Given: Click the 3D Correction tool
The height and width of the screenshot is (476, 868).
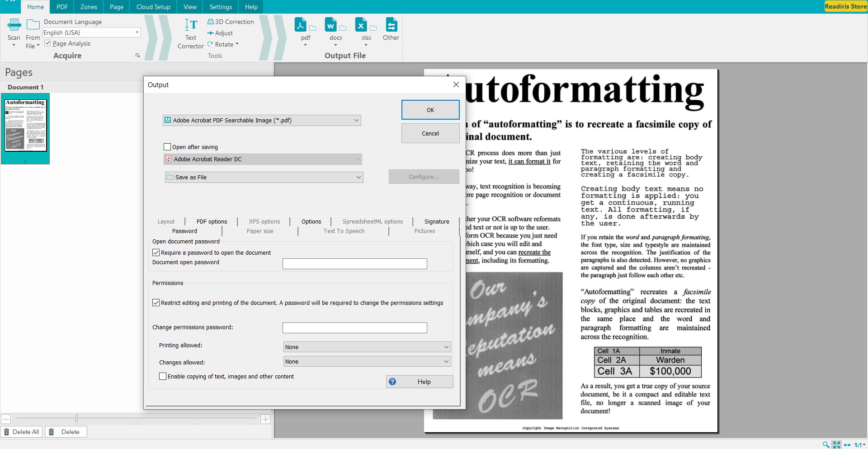Looking at the screenshot, I should (231, 21).
